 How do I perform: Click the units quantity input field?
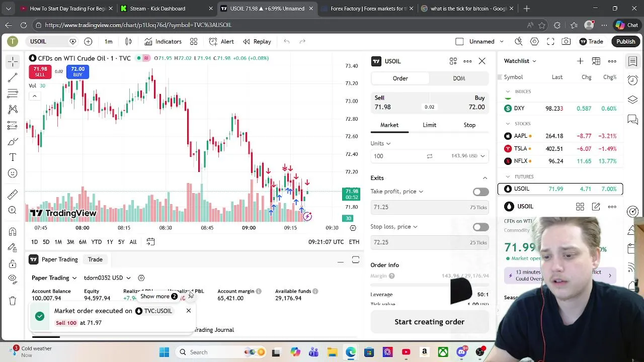pyautogui.click(x=396, y=156)
